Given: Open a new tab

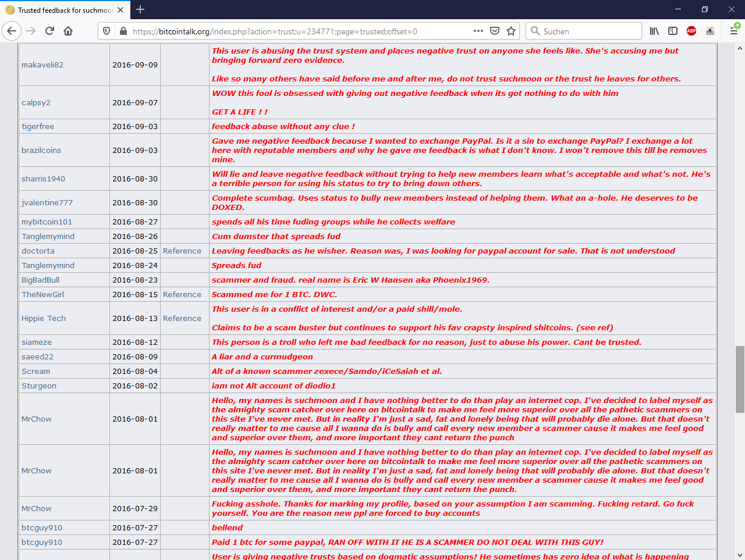Looking at the screenshot, I should [x=140, y=9].
